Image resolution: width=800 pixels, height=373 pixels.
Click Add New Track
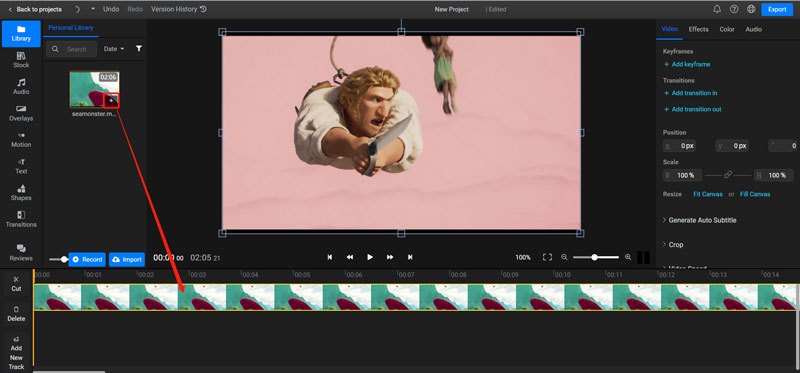[16, 353]
